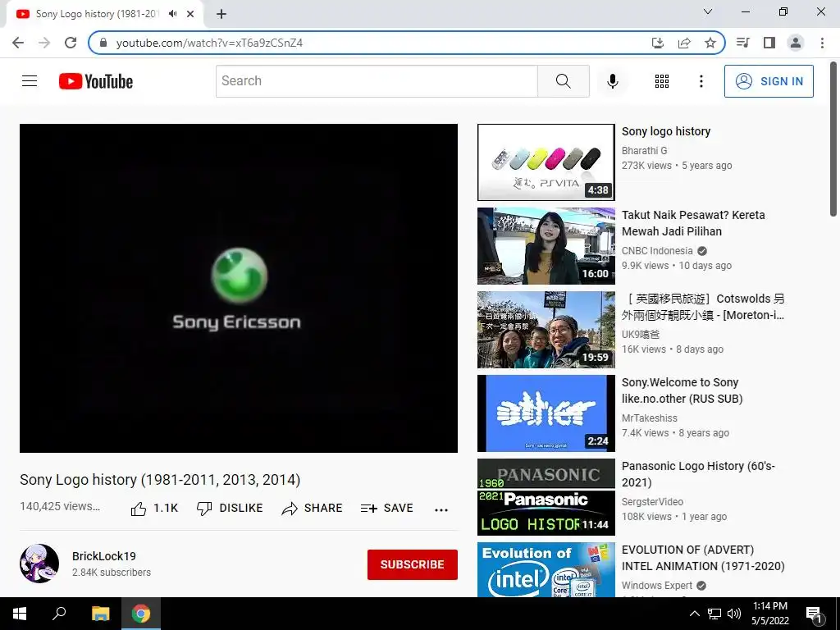The width and height of the screenshot is (840, 630).
Task: Open BrickLock19 channel avatar
Action: (x=39, y=564)
